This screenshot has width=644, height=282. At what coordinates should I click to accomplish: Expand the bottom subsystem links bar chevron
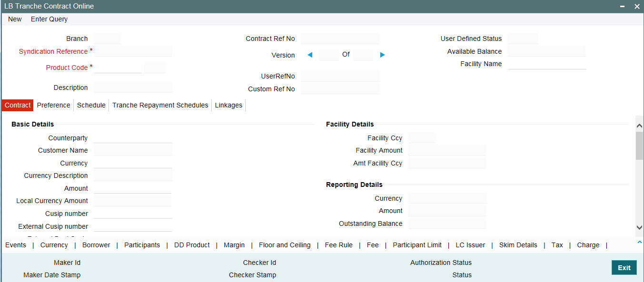pos(639,242)
